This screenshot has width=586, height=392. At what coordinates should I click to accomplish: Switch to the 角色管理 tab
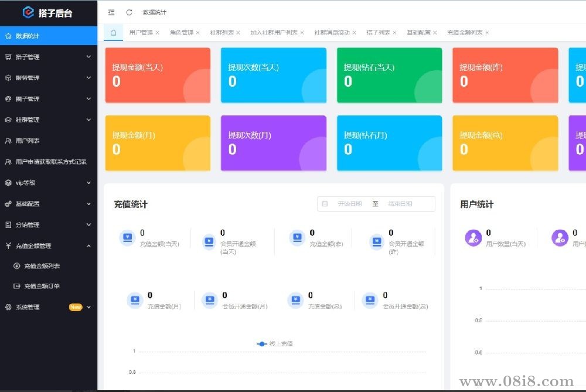pos(182,32)
